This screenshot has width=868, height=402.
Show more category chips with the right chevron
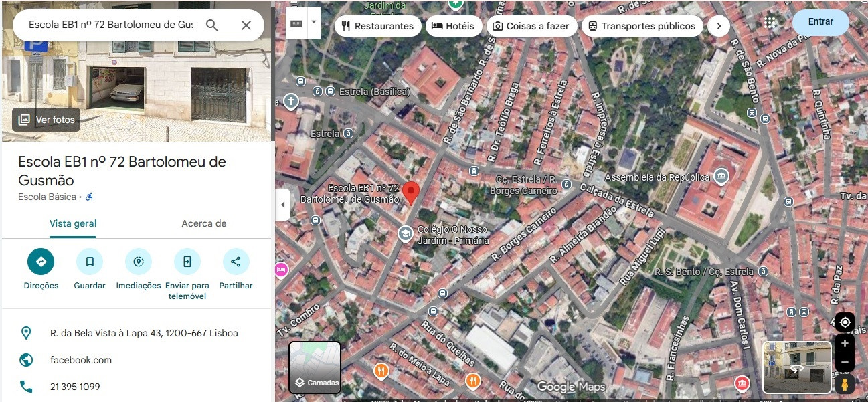pos(718,26)
